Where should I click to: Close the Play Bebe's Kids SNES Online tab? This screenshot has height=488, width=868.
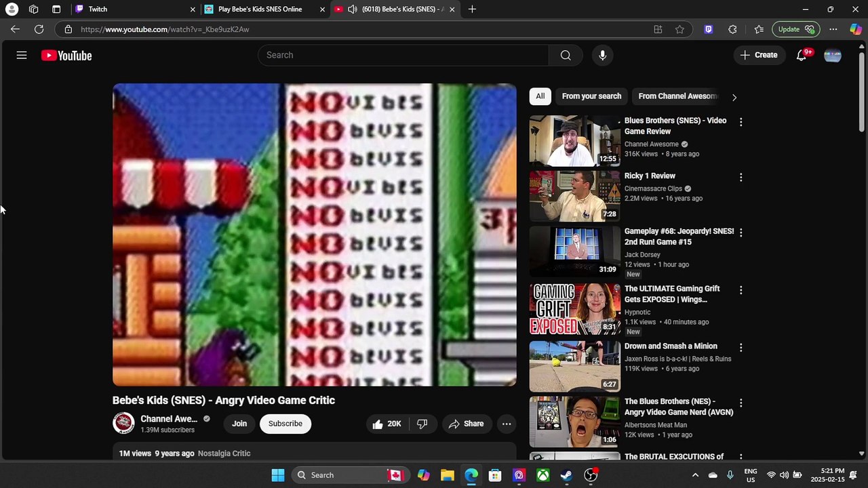tap(322, 9)
